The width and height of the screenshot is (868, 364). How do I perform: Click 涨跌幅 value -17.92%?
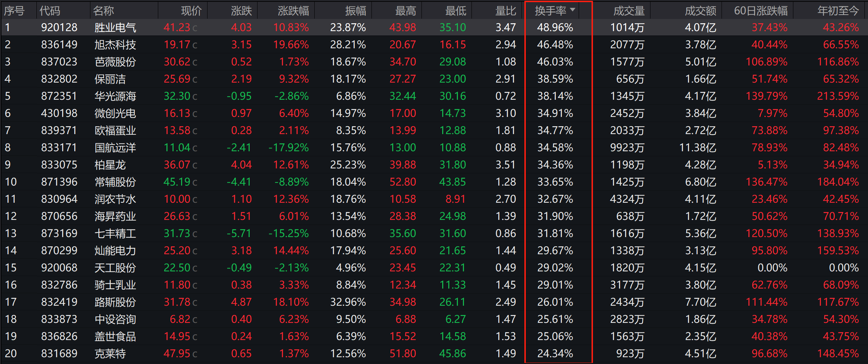(289, 148)
